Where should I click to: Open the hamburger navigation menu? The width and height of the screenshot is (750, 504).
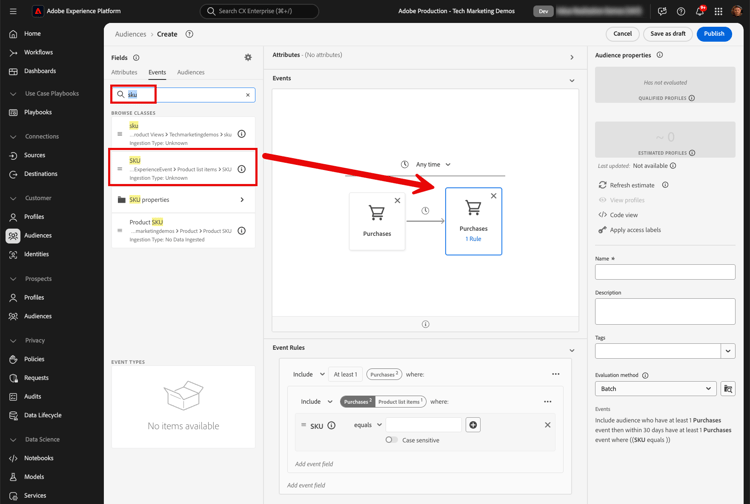coord(13,11)
